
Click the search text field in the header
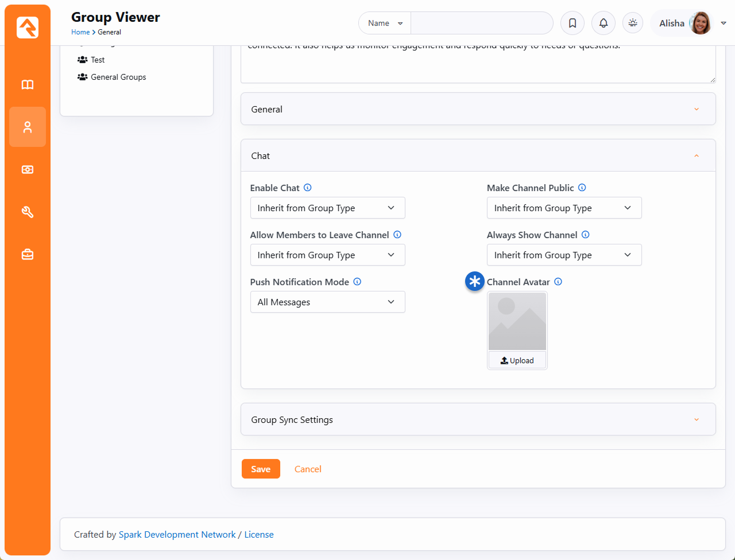tap(481, 23)
